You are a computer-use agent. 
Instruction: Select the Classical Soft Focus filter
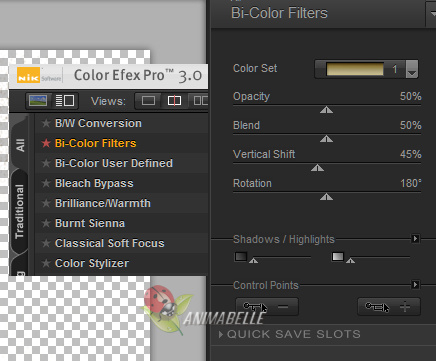[x=110, y=243]
